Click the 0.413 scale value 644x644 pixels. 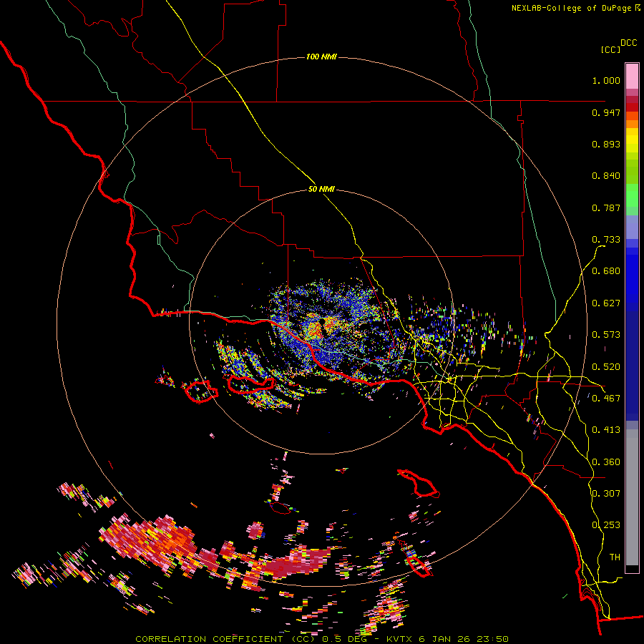pos(606,430)
